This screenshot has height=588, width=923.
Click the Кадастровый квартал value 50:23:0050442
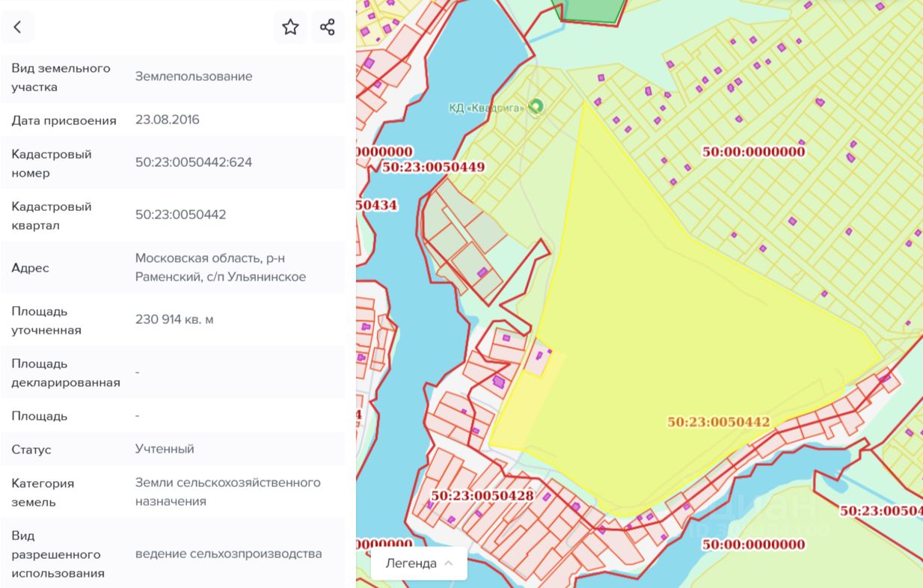[180, 215]
